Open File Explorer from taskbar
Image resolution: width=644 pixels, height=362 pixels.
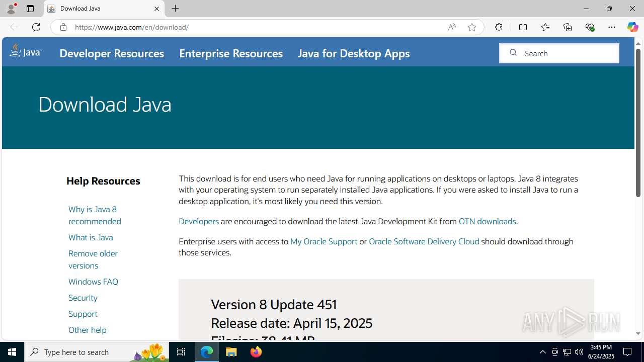point(231,352)
